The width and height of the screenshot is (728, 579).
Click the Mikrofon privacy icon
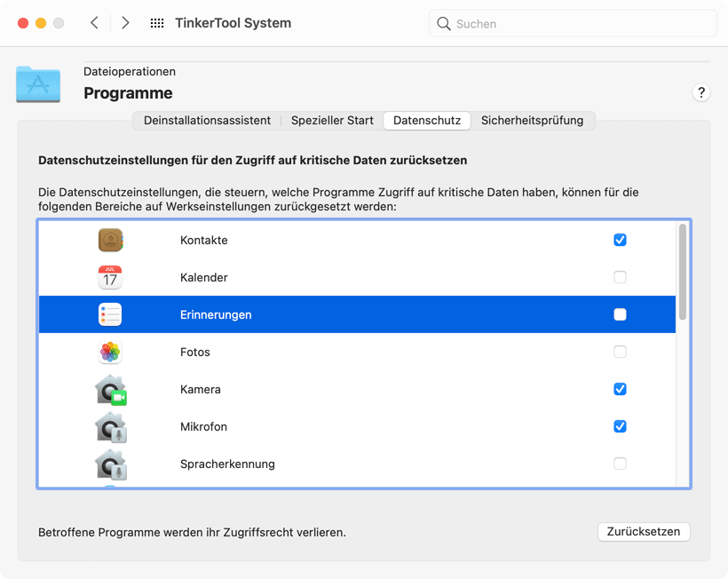(x=111, y=427)
